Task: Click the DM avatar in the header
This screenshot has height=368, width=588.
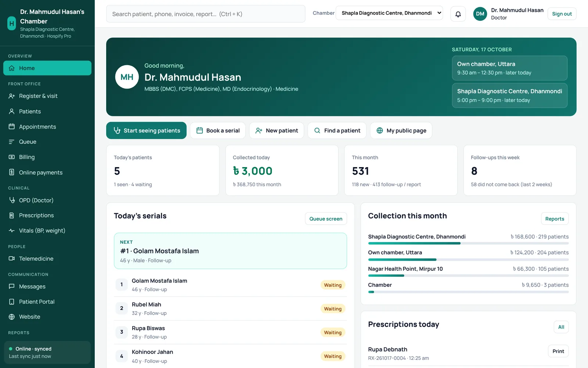Action: coord(480,14)
